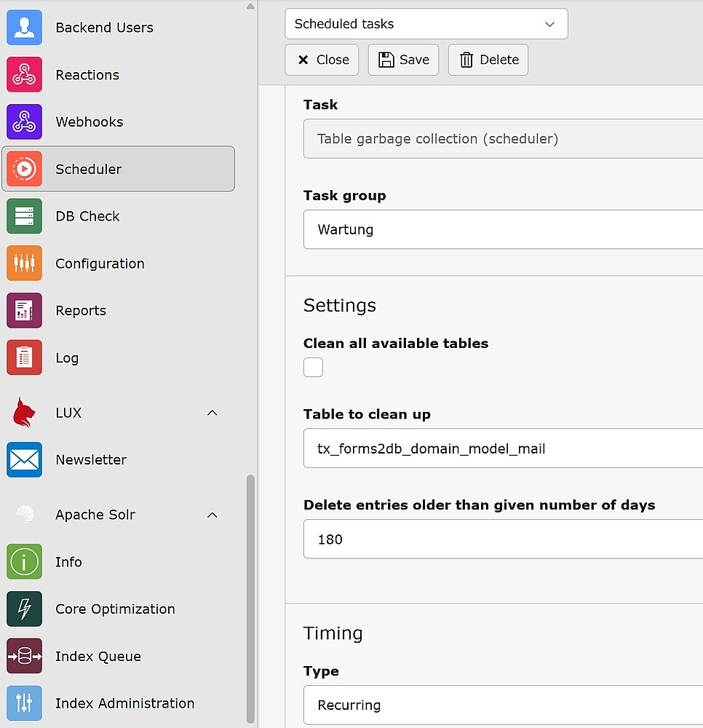Click the Newsletter envelope icon
703x728 pixels.
tap(24, 460)
